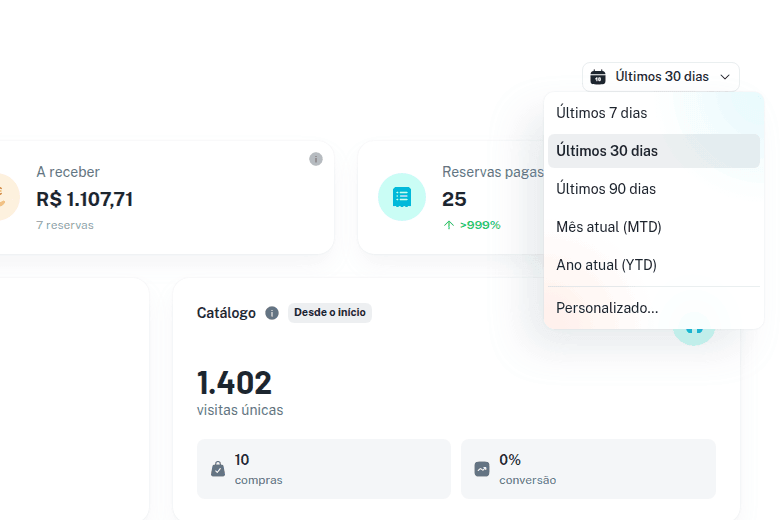Choose Últimos 90 dias option
The image size is (780, 520).
654,189
